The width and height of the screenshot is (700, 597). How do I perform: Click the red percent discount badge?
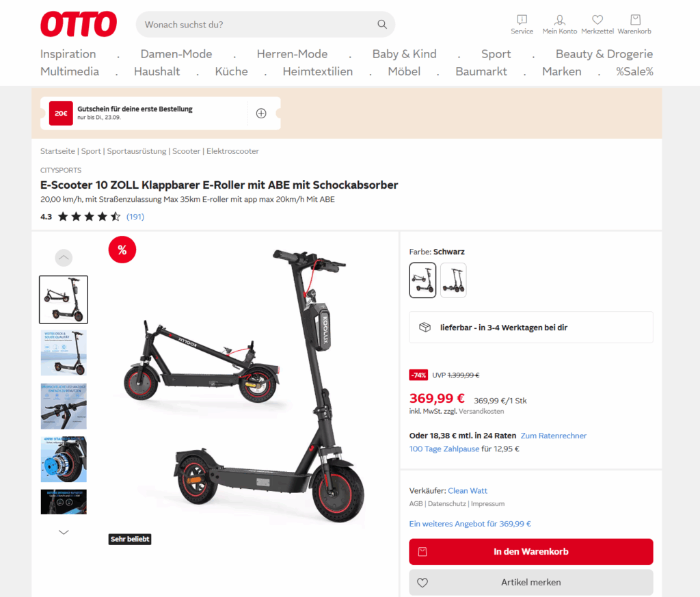[x=122, y=250]
